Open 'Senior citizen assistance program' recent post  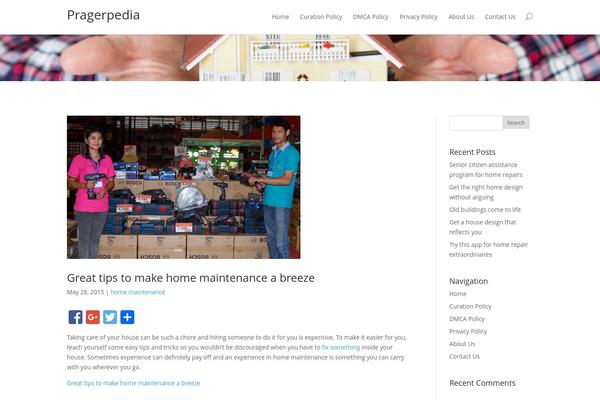[x=486, y=170]
